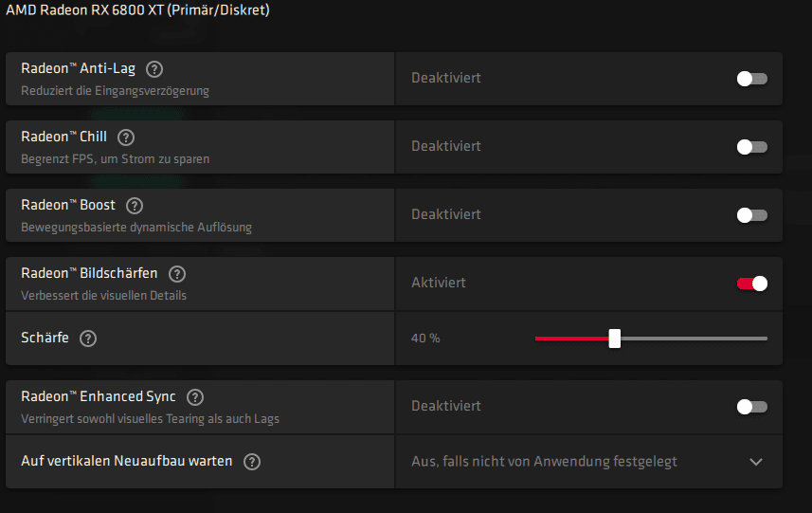Click 'Radeon Boost' setting label

[68, 205]
